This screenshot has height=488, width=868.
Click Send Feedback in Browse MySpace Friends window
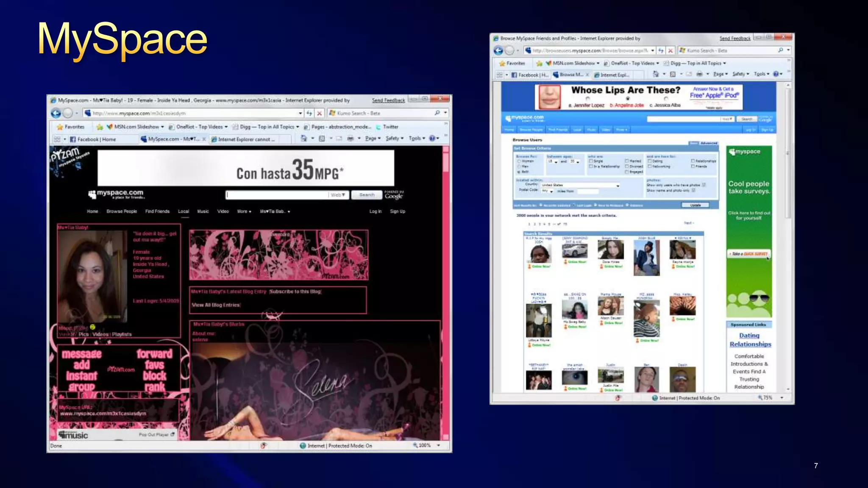[735, 39]
